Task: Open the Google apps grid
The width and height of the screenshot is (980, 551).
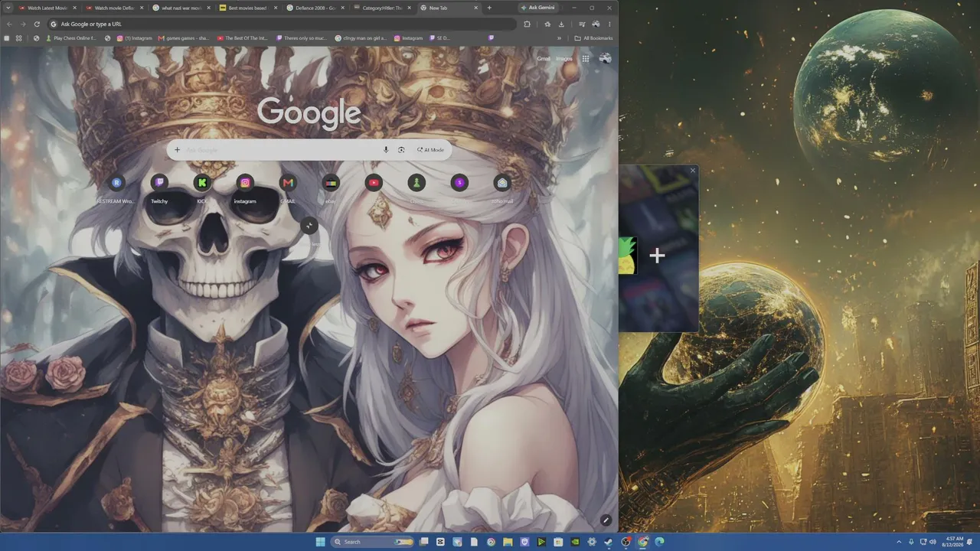Action: click(x=586, y=58)
